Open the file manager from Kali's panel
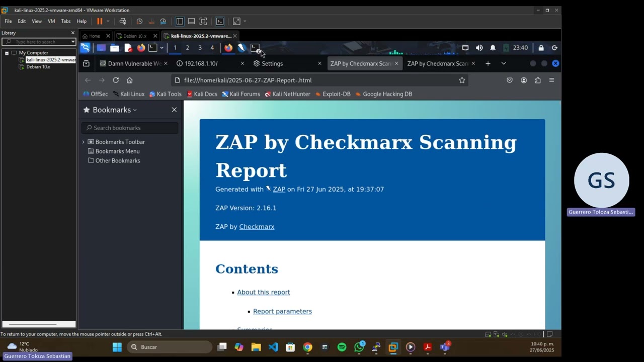Screen dimensions: 644x362 point(115,48)
